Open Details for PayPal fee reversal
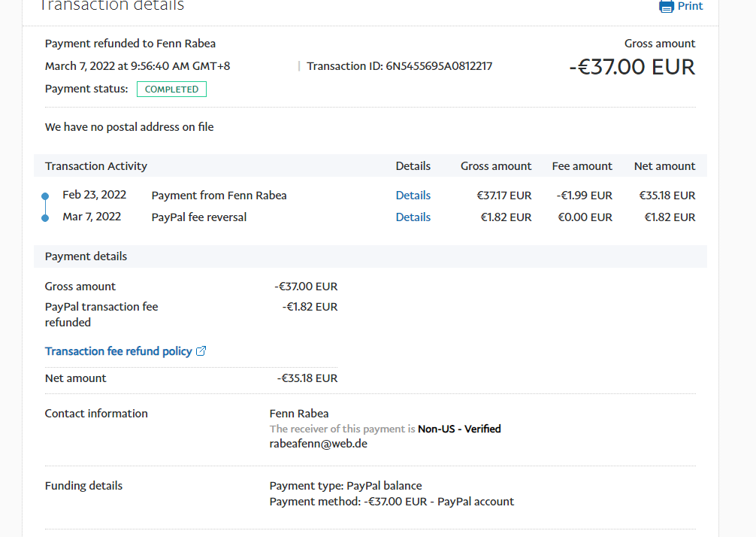Viewport: 756px width, 537px height. point(413,217)
